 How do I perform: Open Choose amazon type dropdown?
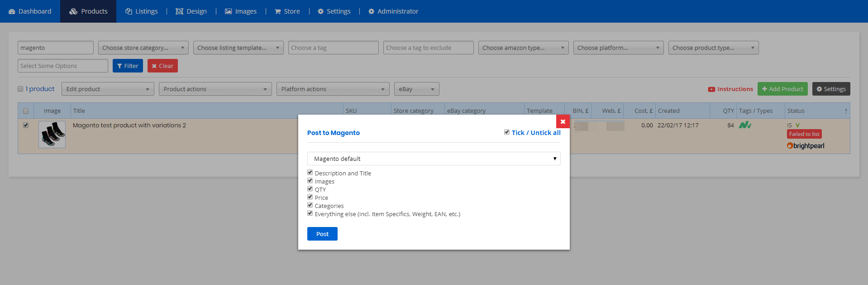pyautogui.click(x=524, y=48)
